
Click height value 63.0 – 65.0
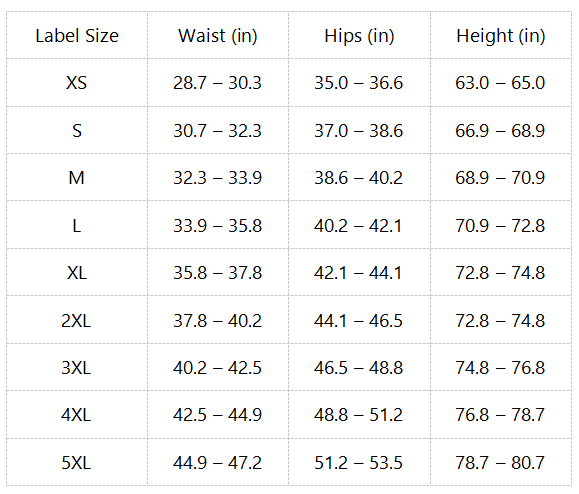point(500,83)
